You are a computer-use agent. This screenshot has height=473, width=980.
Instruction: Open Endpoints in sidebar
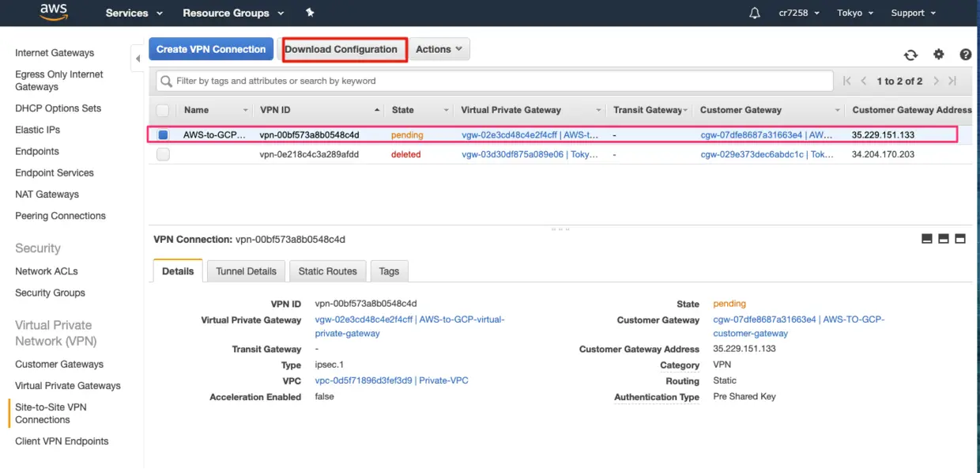[x=37, y=151]
